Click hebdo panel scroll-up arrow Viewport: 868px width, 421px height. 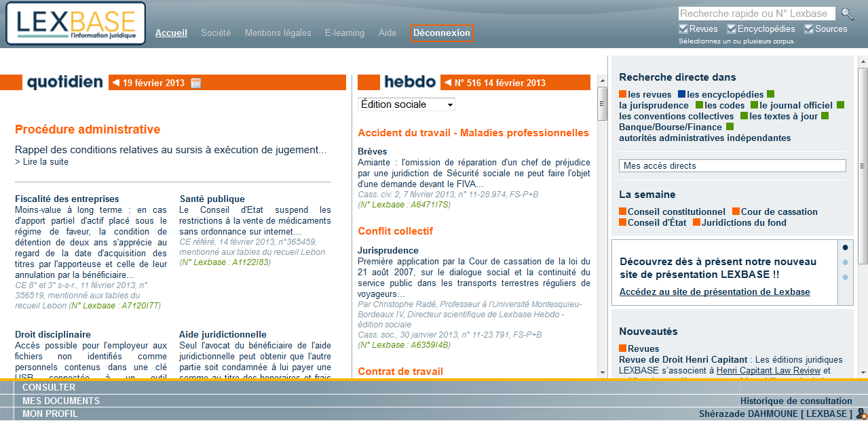pos(601,79)
